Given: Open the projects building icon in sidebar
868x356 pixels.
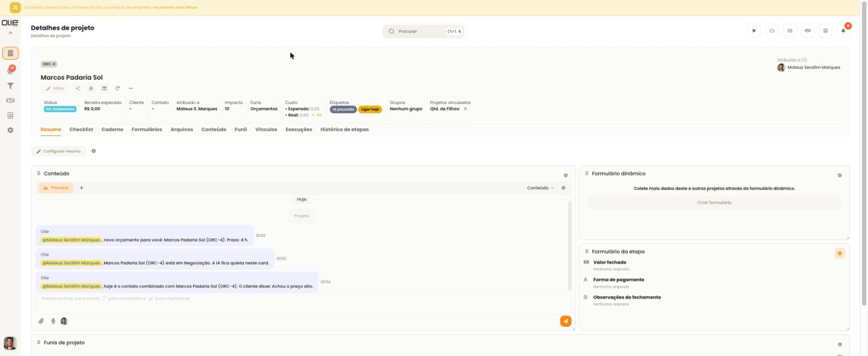Looking at the screenshot, I should pos(10,53).
